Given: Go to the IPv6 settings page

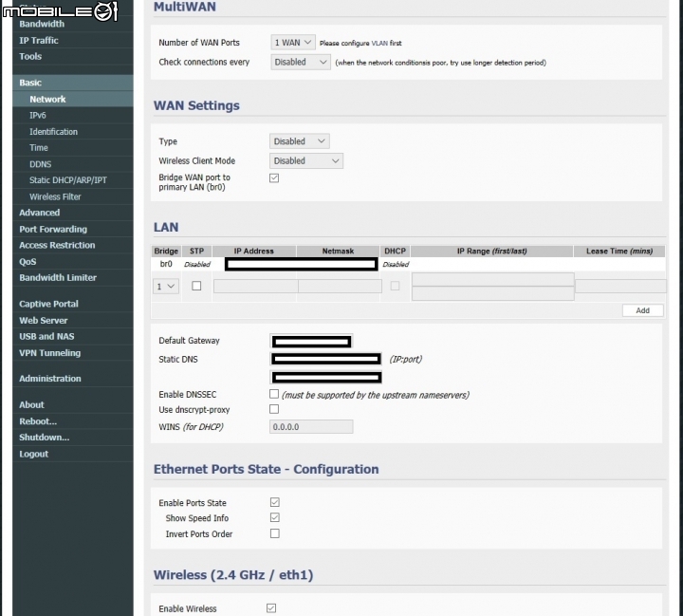Looking at the screenshot, I should [37, 115].
